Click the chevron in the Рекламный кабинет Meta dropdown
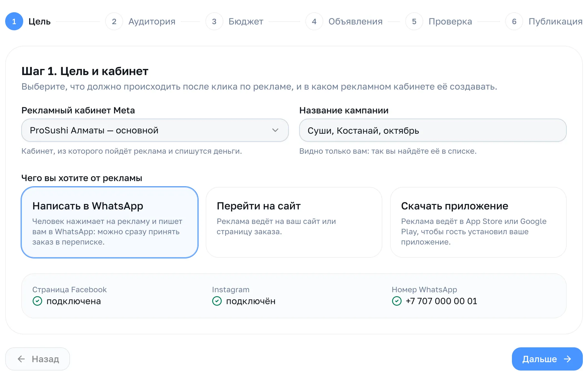Screen dimensions: 588x386 pos(275,130)
